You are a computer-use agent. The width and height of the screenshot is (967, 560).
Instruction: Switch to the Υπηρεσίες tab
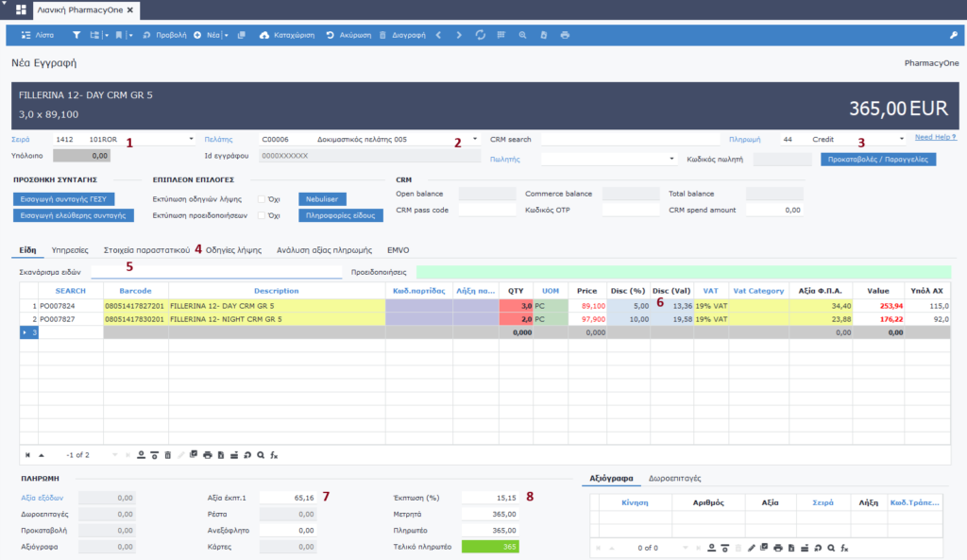[70, 250]
